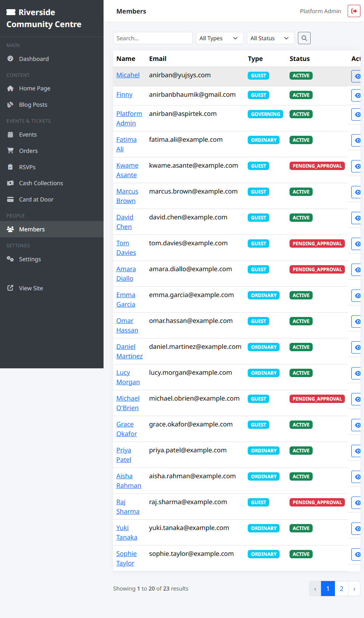This screenshot has width=364, height=618.
Task: Go to Cash Collections section
Action: [41, 183]
